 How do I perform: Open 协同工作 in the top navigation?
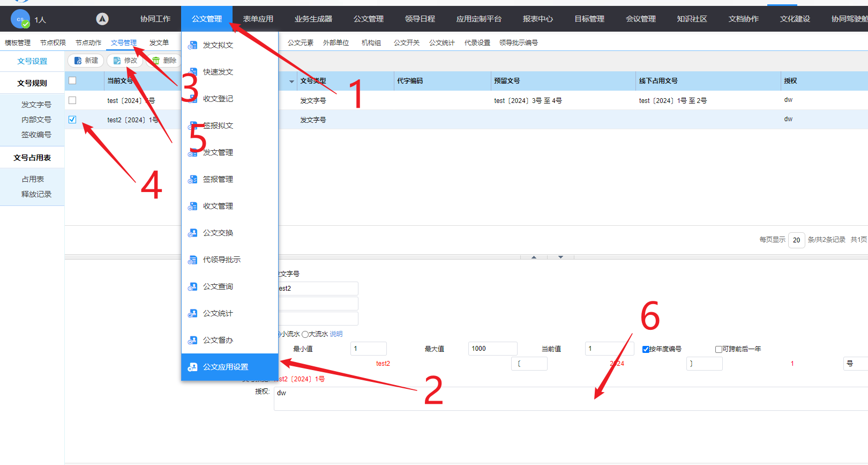click(155, 19)
